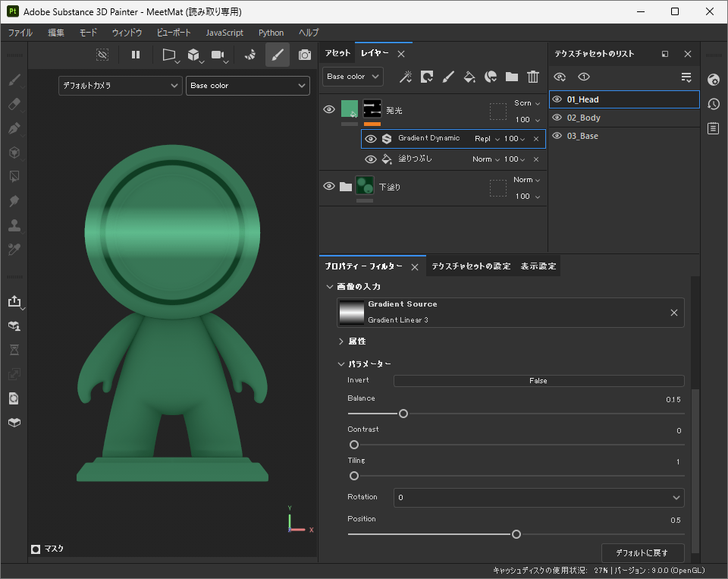This screenshot has width=728, height=579.
Task: Click the add paint layer brush icon
Action: [448, 77]
